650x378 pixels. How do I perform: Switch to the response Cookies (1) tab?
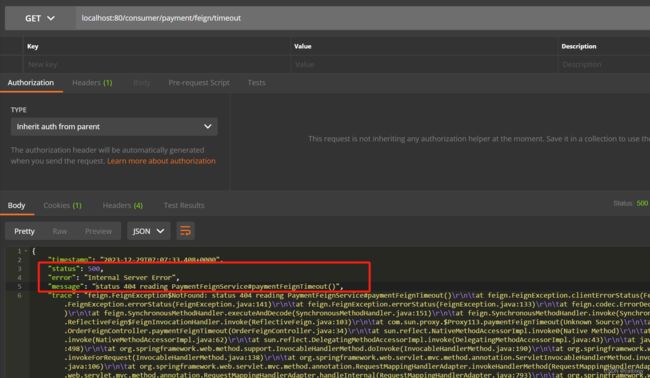63,205
